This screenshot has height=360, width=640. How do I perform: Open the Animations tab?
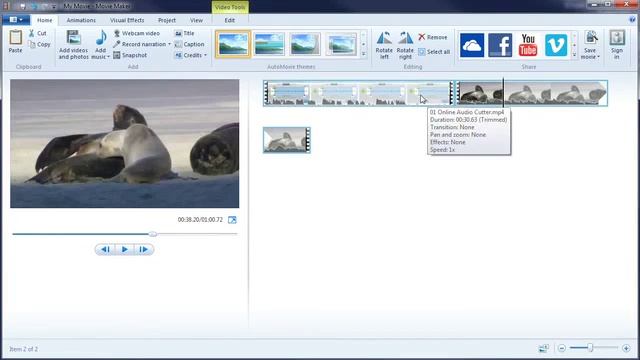coord(81,20)
